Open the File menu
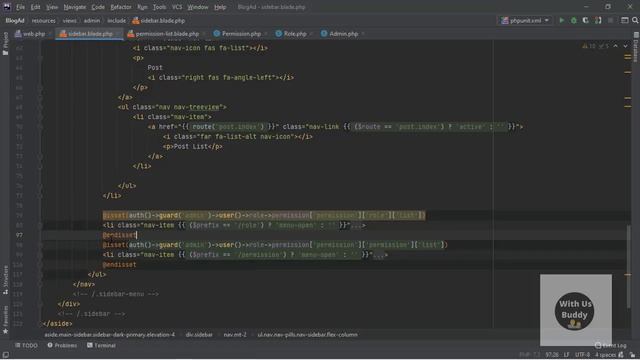The height and width of the screenshot is (360, 640). click(20, 7)
